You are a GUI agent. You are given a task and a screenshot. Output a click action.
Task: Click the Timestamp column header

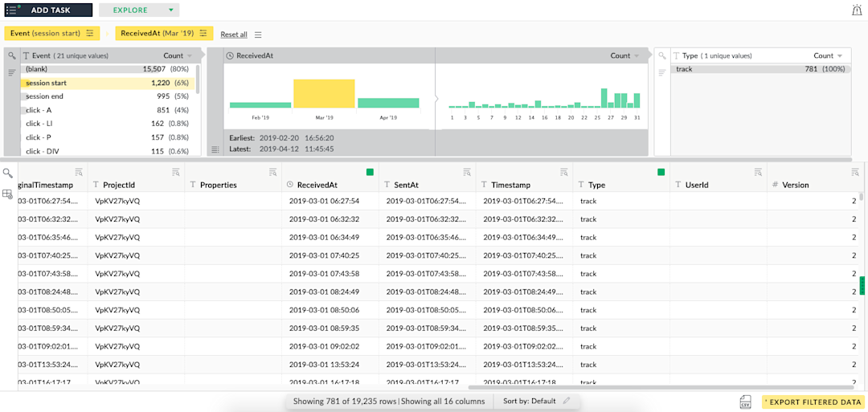pyautogui.click(x=511, y=185)
